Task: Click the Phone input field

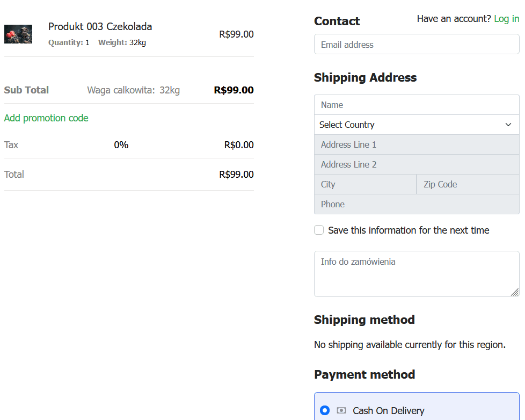Action: [x=417, y=204]
